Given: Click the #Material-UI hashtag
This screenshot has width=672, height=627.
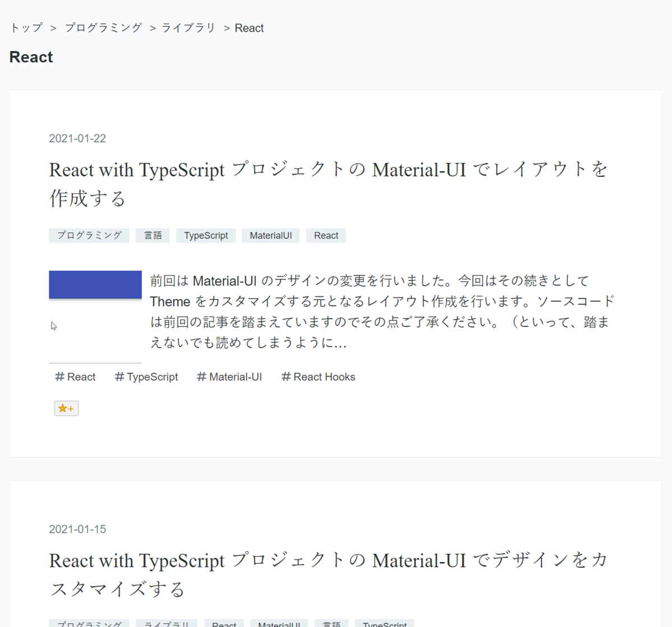Looking at the screenshot, I should coord(230,377).
